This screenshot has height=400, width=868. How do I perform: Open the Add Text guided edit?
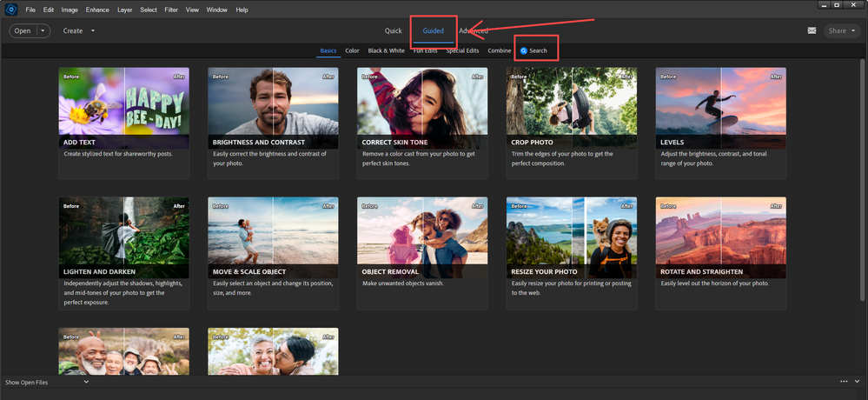coord(123,109)
